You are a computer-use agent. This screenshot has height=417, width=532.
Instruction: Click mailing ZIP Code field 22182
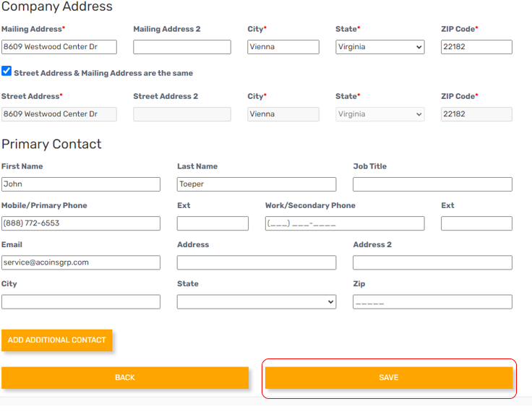tap(476, 47)
